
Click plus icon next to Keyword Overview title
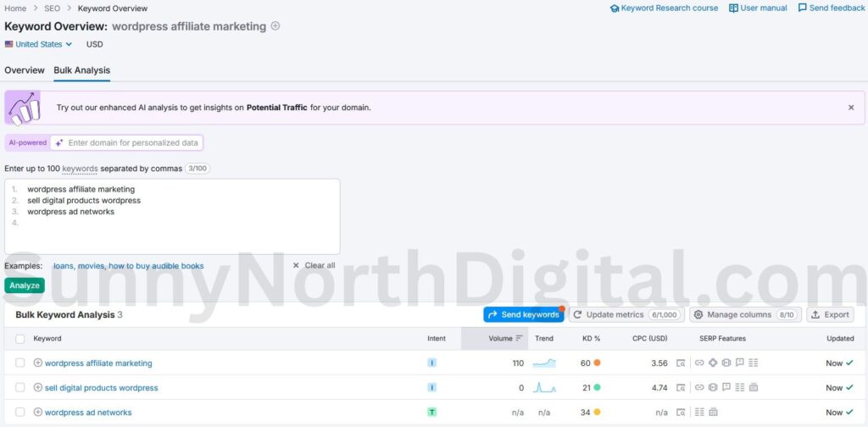coord(275,26)
